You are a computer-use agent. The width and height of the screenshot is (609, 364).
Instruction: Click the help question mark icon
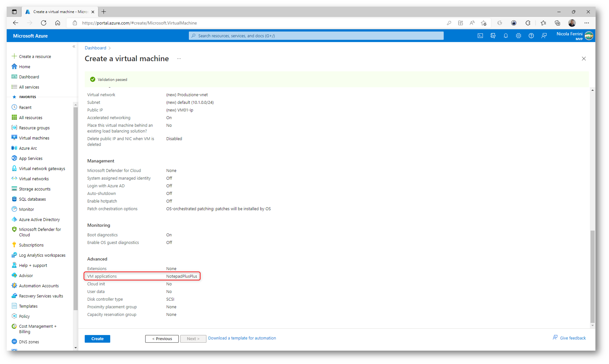coord(531,36)
